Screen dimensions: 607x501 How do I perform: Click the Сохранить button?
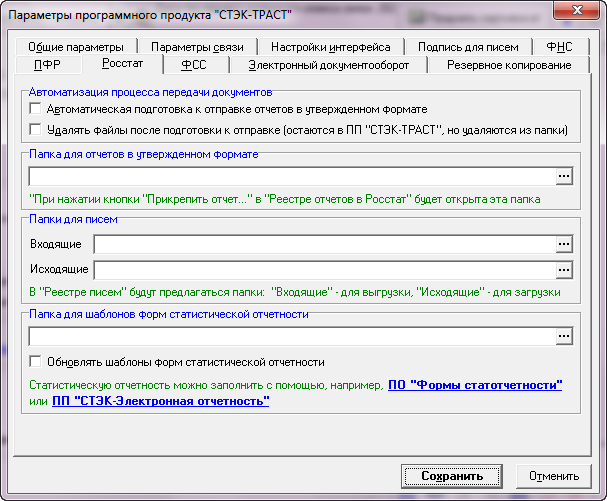[452, 476]
